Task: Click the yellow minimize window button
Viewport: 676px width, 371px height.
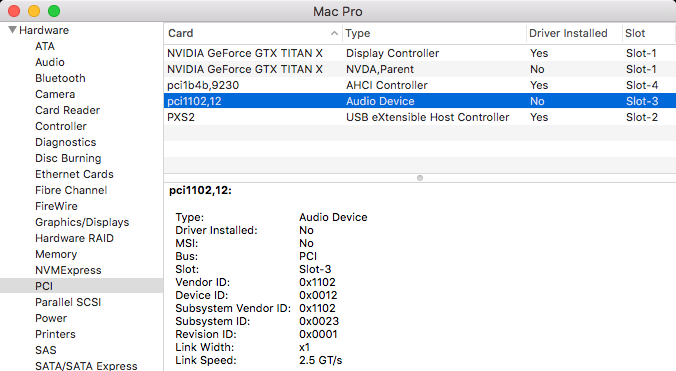Action: [x=34, y=11]
